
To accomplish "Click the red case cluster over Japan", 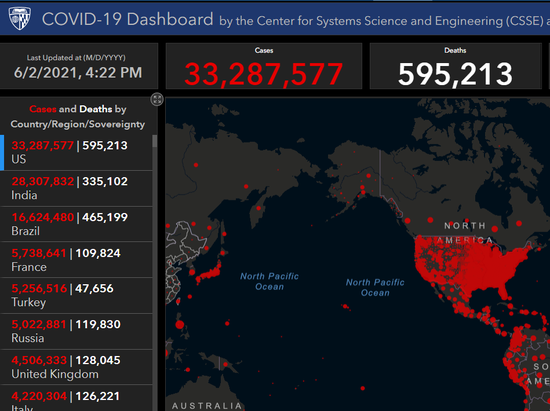I will [209, 273].
